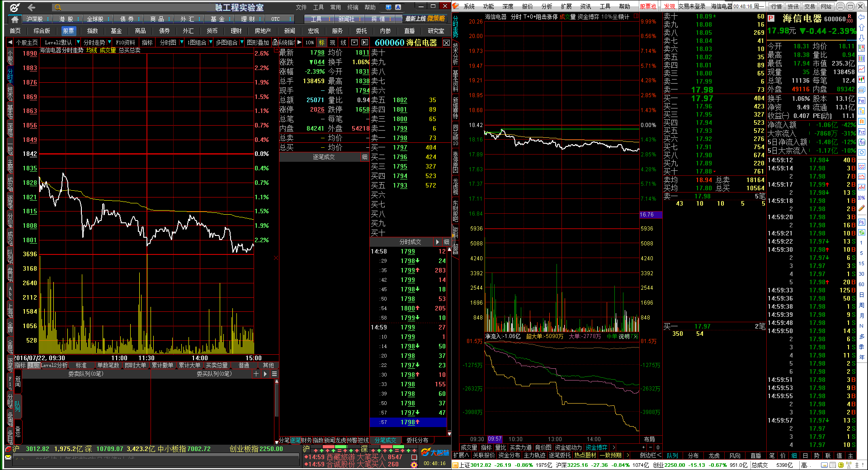
Task: Click 最新上线 微策略 banner
Action: click(425, 19)
